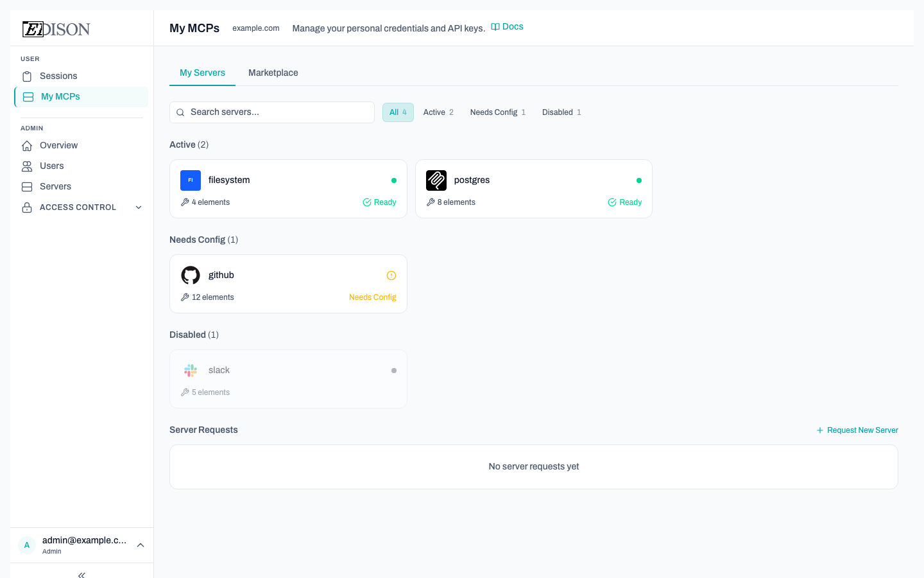The height and width of the screenshot is (578, 924).
Task: Click the user avatar circle labeled A
Action: tap(27, 545)
